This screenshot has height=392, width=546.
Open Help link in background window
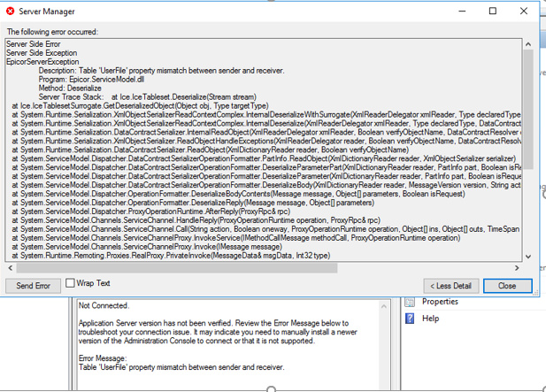point(430,319)
